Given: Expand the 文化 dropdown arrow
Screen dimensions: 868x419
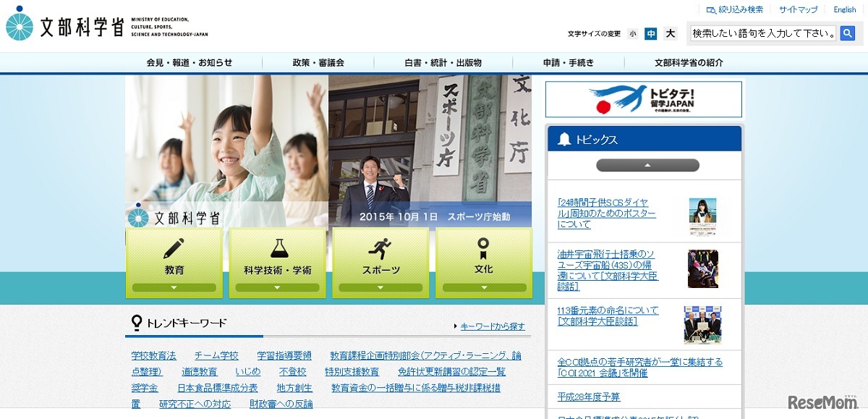Looking at the screenshot, I should tap(483, 287).
